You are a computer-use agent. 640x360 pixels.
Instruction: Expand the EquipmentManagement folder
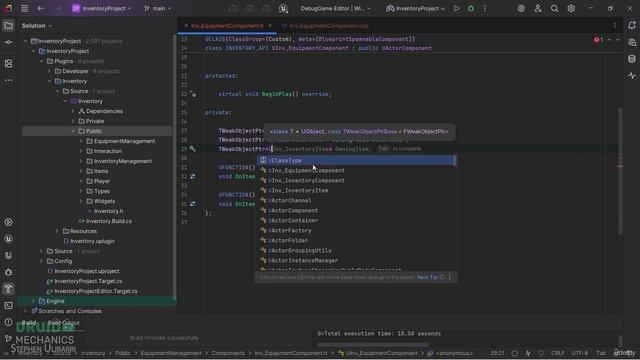pyautogui.click(x=81, y=141)
